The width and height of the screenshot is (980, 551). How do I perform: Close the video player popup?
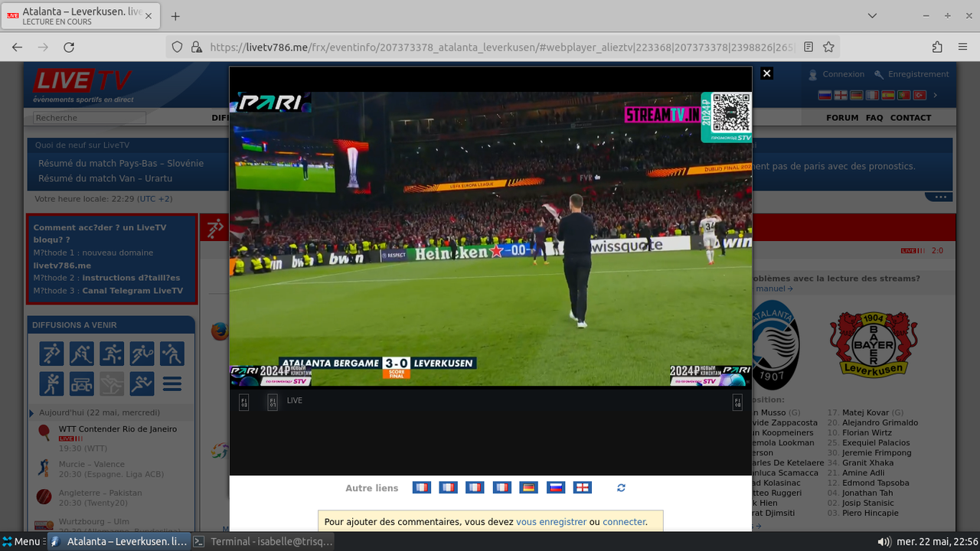(x=766, y=73)
